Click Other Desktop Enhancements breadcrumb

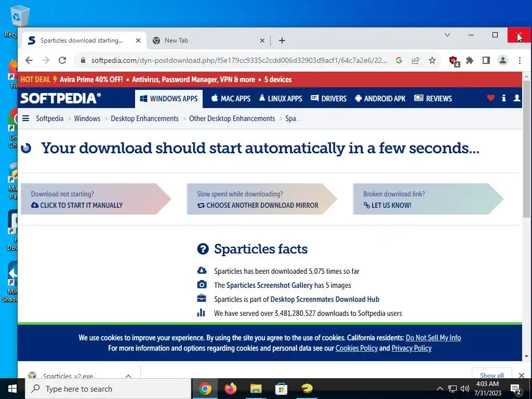[x=232, y=118]
